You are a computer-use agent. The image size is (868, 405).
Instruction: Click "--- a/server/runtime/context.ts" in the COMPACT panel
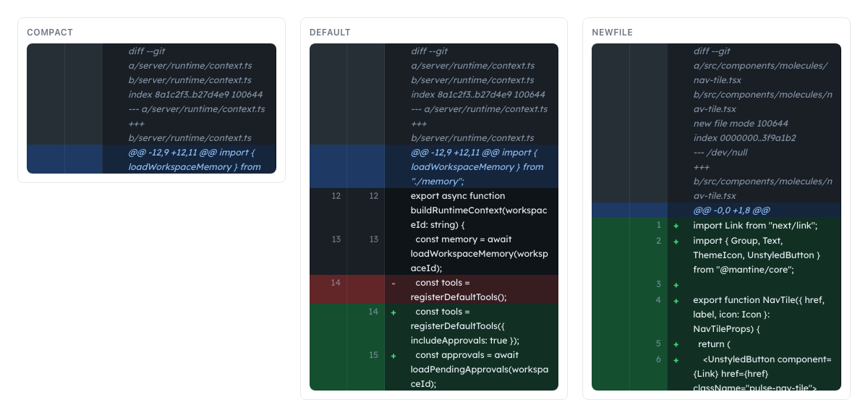pos(197,109)
